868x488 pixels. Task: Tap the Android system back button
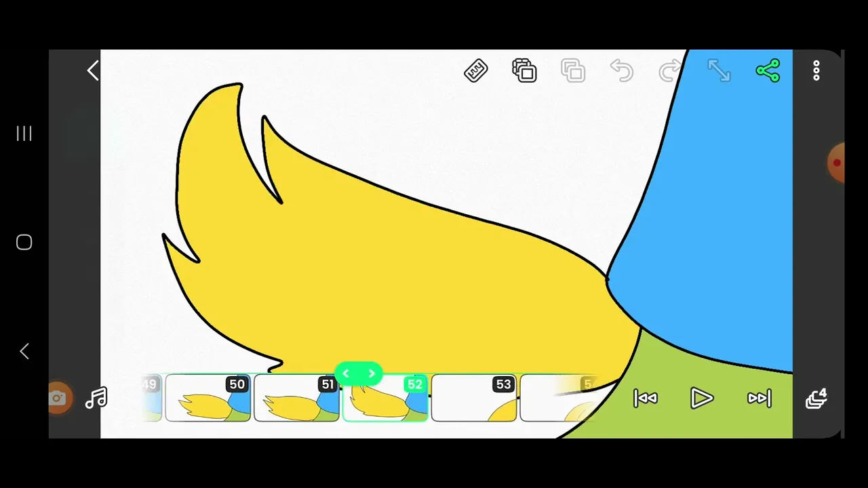24,351
